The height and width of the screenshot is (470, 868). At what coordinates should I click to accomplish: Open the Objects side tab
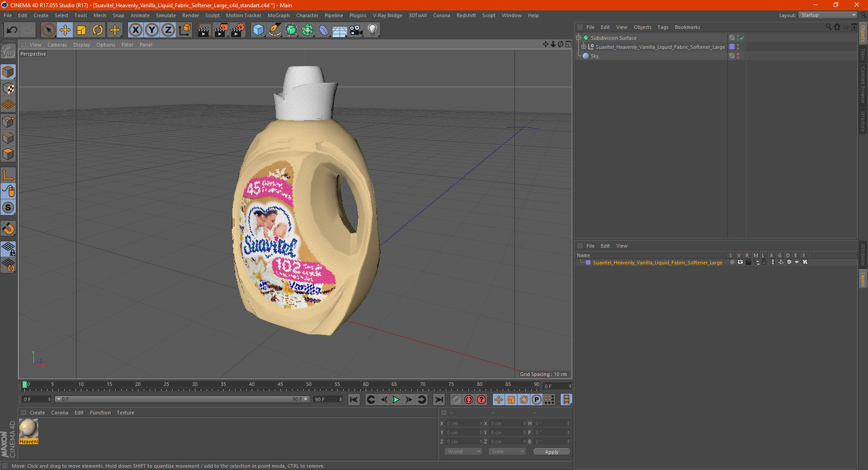tap(863, 33)
